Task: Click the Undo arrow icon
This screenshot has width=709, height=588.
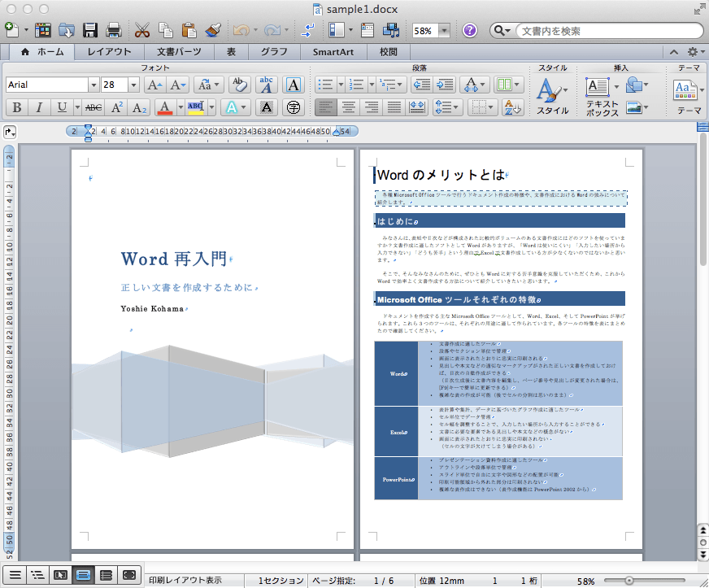Action: pos(241,31)
